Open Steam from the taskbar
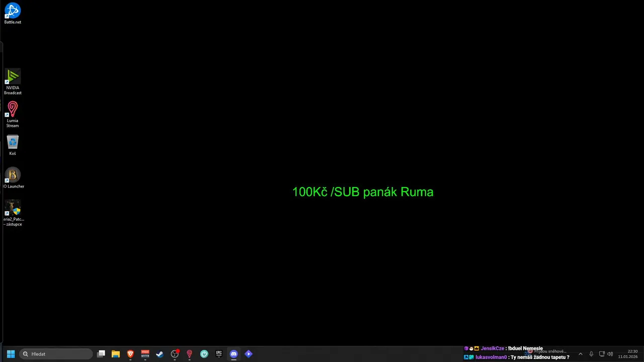This screenshot has height=362, width=644. tap(160, 354)
